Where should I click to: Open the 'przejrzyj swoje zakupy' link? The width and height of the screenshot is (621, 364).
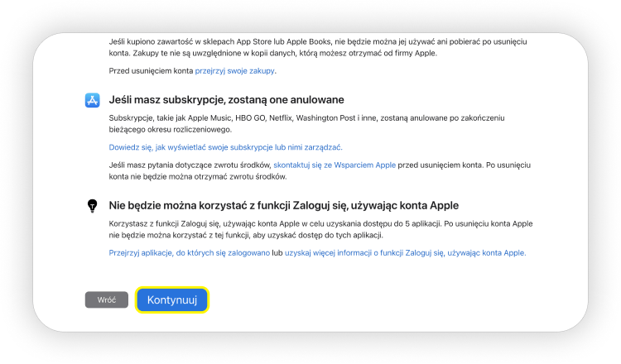click(235, 71)
